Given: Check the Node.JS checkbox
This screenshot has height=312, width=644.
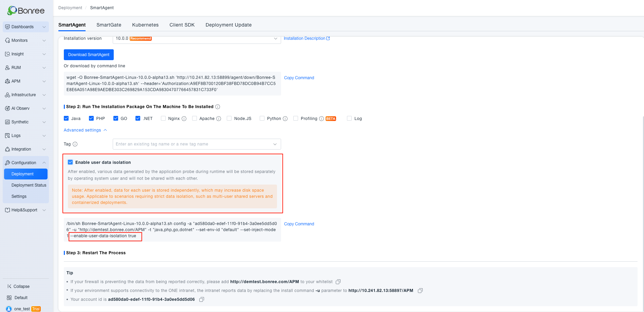Looking at the screenshot, I should tap(229, 118).
